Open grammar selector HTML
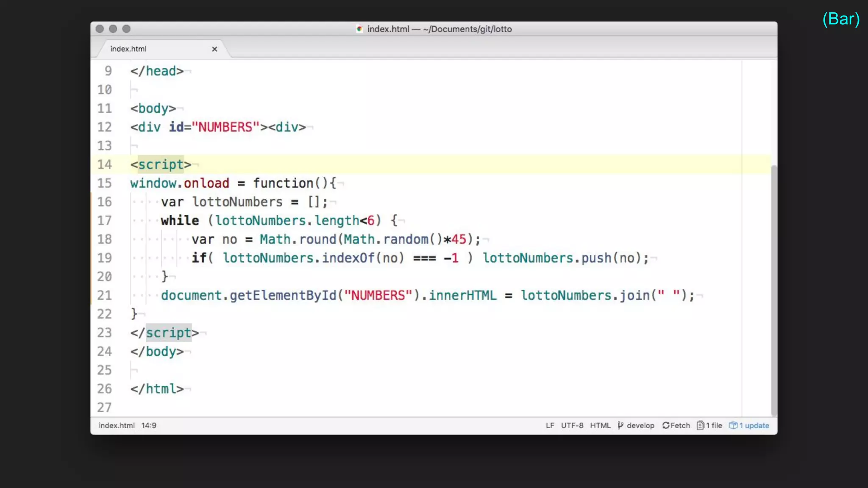The image size is (868, 488). coord(600,425)
